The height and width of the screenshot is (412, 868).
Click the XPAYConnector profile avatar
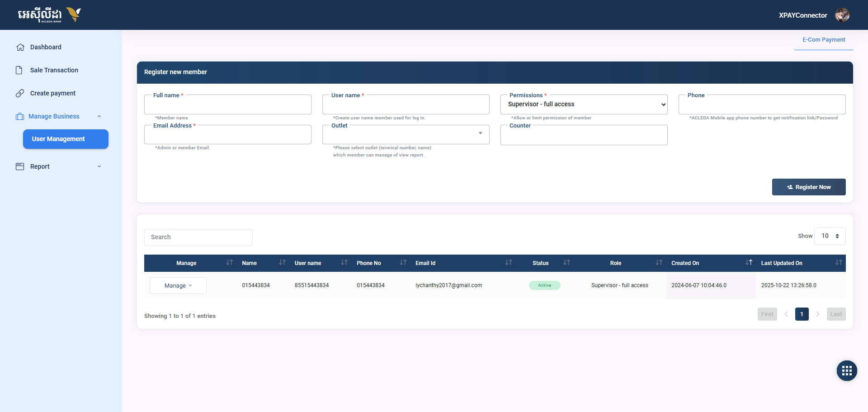[x=842, y=15]
